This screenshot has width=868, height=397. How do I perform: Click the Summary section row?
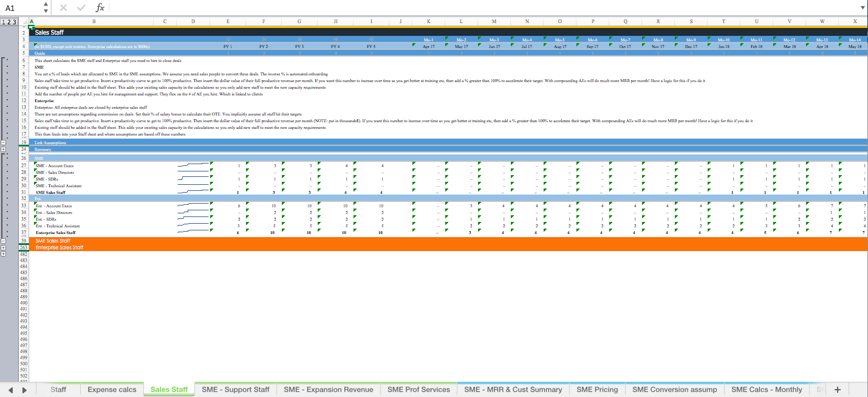pyautogui.click(x=448, y=149)
